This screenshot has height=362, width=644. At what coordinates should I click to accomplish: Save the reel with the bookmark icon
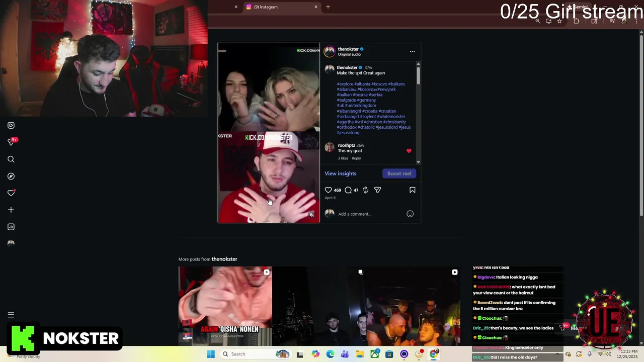coord(413,190)
